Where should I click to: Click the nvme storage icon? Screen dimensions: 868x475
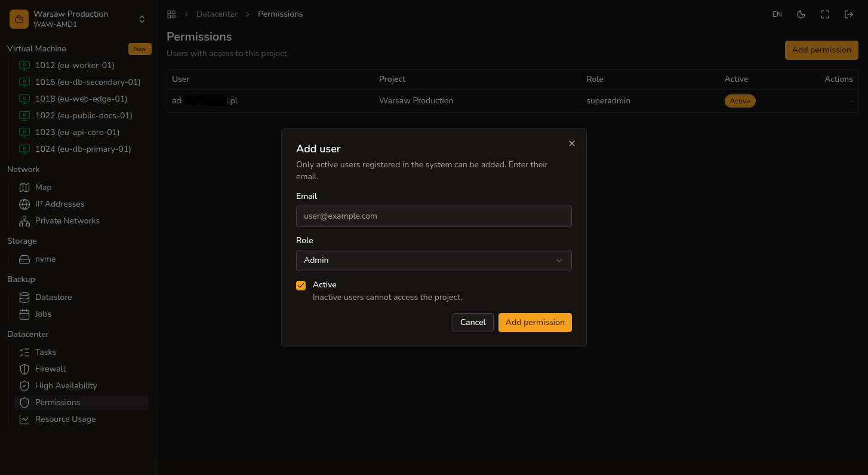[x=24, y=259]
